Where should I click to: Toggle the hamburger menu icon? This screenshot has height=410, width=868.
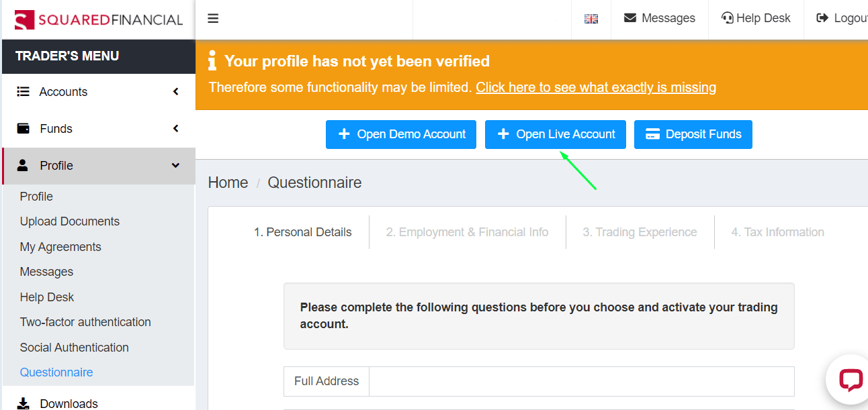point(213,19)
